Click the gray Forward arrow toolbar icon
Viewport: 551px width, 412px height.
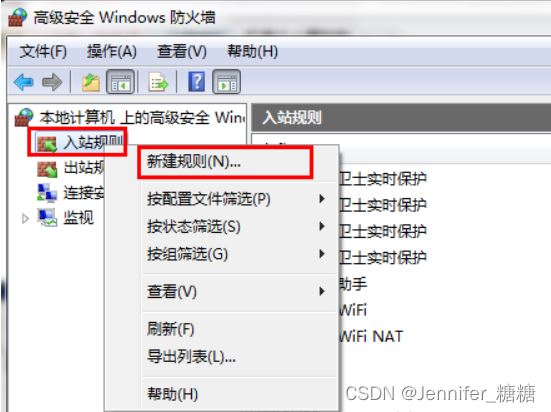coord(52,82)
